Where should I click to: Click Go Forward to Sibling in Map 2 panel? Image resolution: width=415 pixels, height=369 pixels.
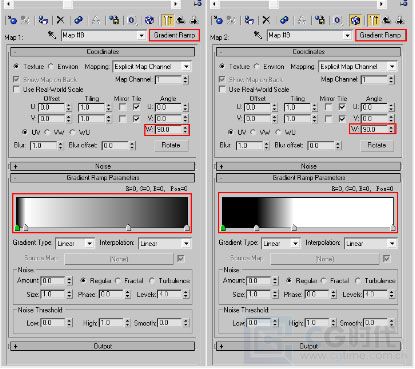click(400, 21)
